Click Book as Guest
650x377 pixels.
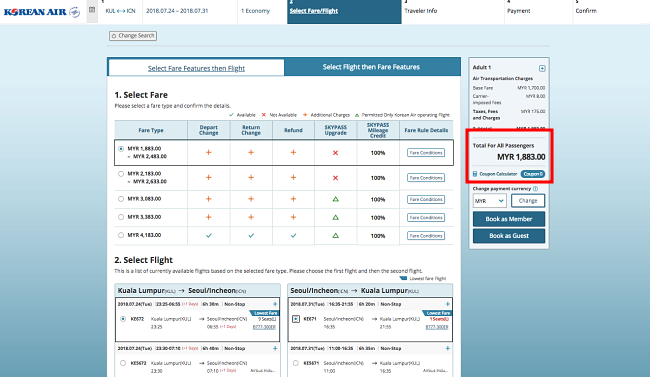point(509,236)
